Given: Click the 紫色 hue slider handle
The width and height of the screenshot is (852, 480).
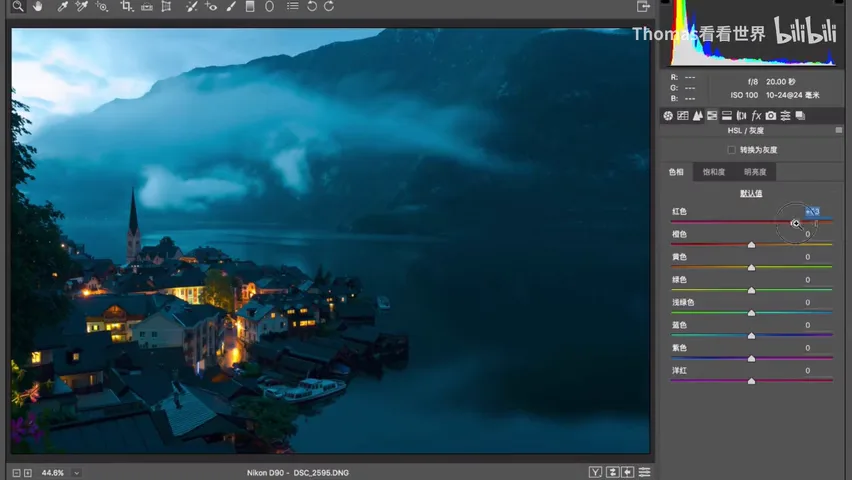Looking at the screenshot, I should pos(751,359).
